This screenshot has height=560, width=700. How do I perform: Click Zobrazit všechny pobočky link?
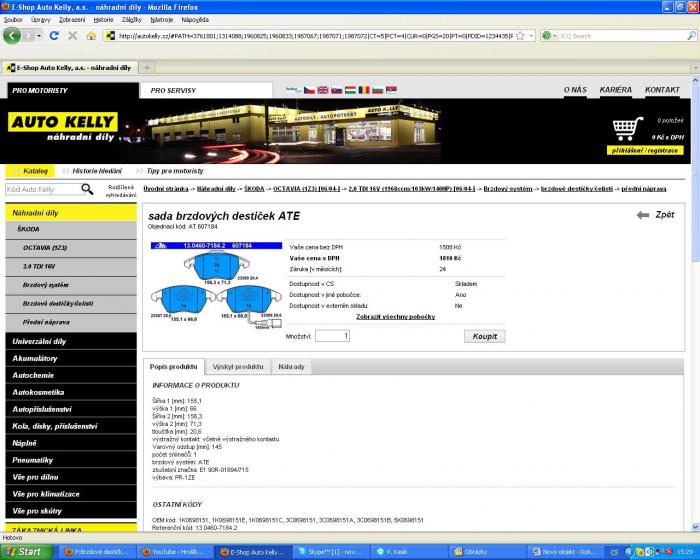point(395,316)
